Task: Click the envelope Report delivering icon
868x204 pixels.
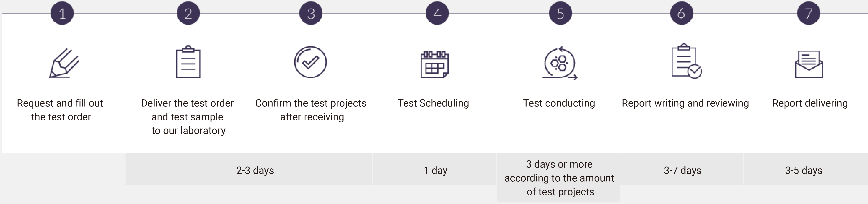Action: tap(809, 64)
